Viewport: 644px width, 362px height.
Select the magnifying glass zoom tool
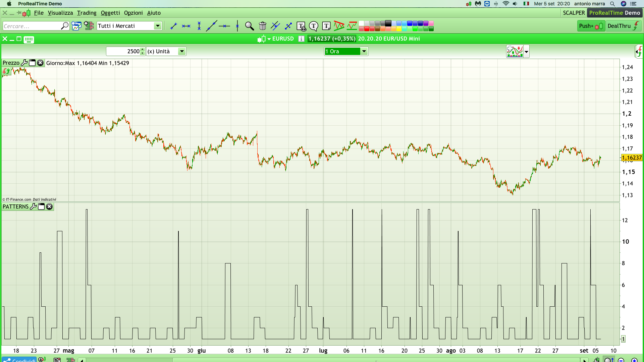pos(249,26)
